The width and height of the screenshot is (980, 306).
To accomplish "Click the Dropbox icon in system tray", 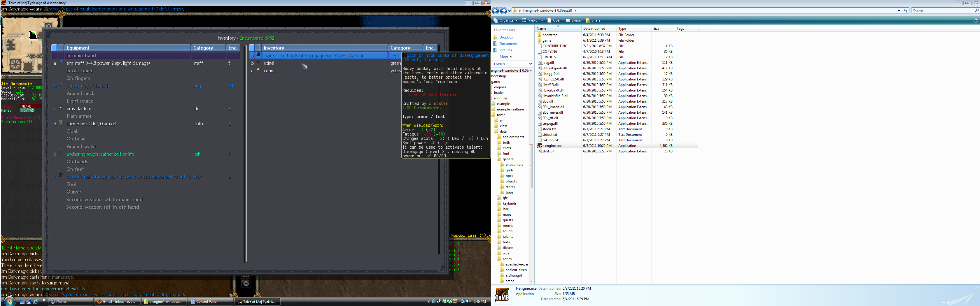I will (444, 301).
